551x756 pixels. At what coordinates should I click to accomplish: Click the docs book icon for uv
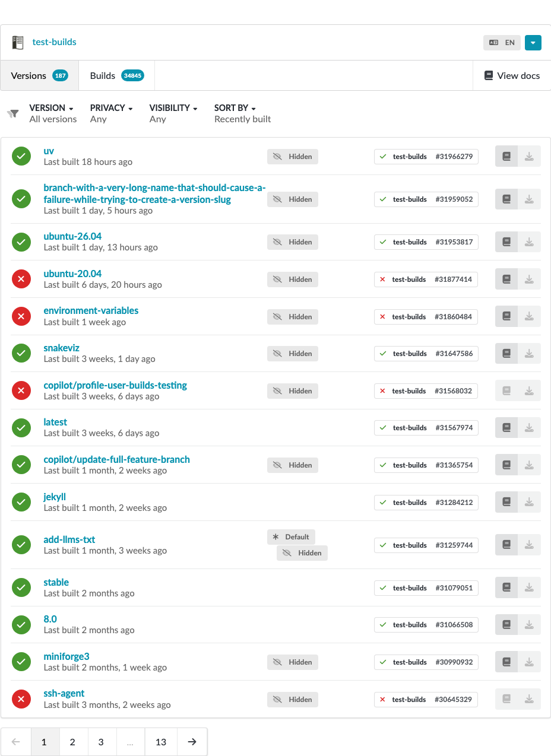(506, 157)
